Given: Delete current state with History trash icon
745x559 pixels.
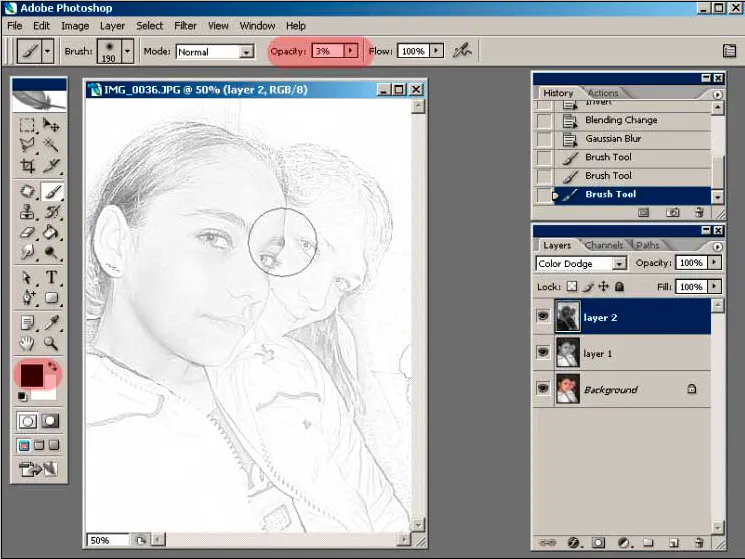Looking at the screenshot, I should click(x=699, y=212).
